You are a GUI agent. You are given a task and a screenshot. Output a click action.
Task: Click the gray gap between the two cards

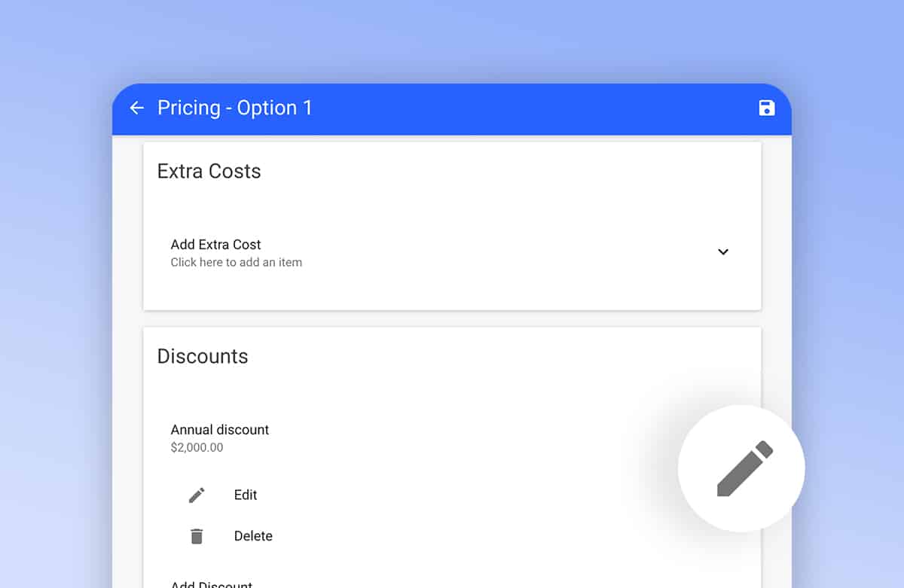coord(452,318)
